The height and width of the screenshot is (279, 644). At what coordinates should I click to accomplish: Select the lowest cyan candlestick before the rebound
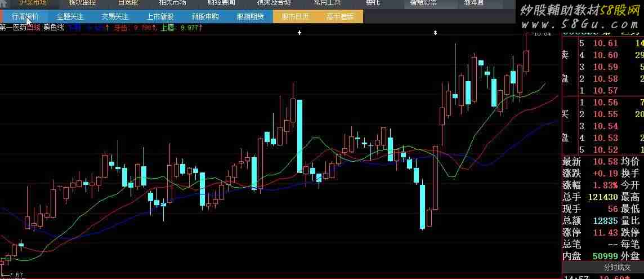(x=422, y=207)
